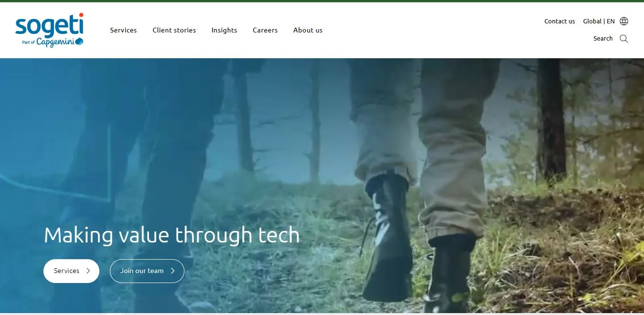Click the 'Making value through tech' heading
Image resolution: width=644 pixels, height=315 pixels.
[172, 235]
